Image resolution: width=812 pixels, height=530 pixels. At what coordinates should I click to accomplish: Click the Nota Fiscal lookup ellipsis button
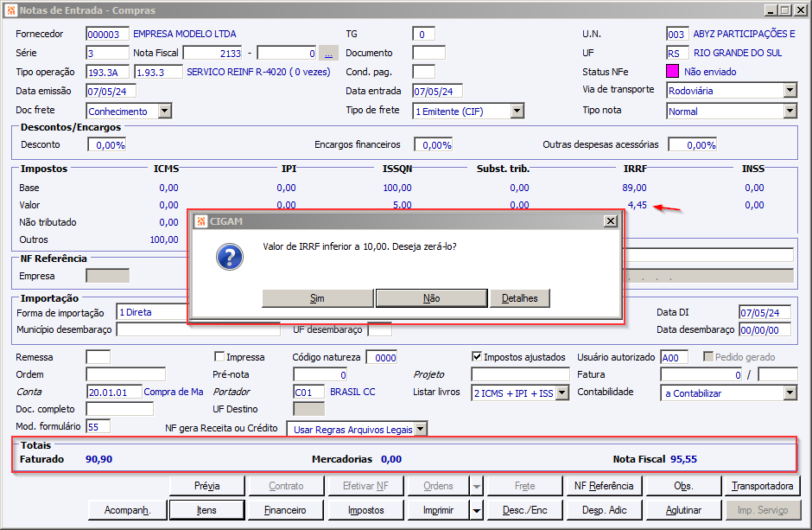click(328, 53)
